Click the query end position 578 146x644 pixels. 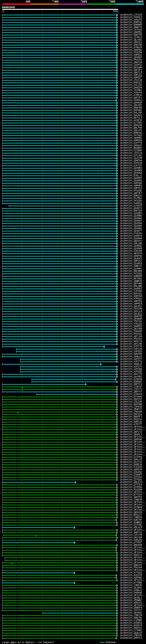[x=115, y=11]
